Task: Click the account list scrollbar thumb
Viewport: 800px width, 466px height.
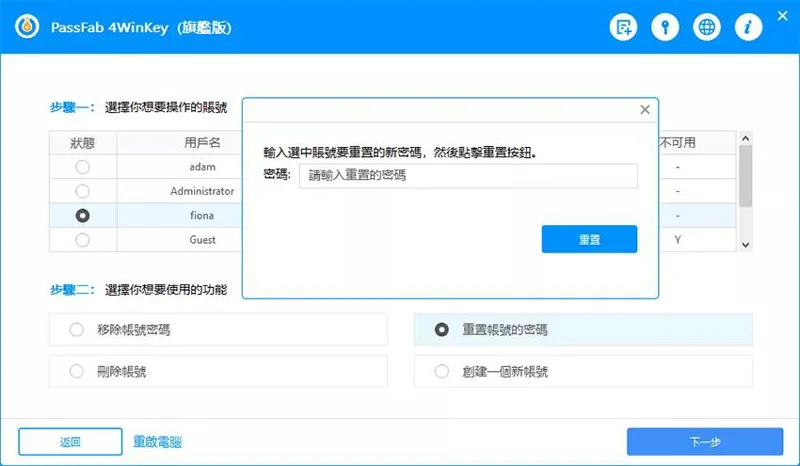Action: click(x=745, y=176)
